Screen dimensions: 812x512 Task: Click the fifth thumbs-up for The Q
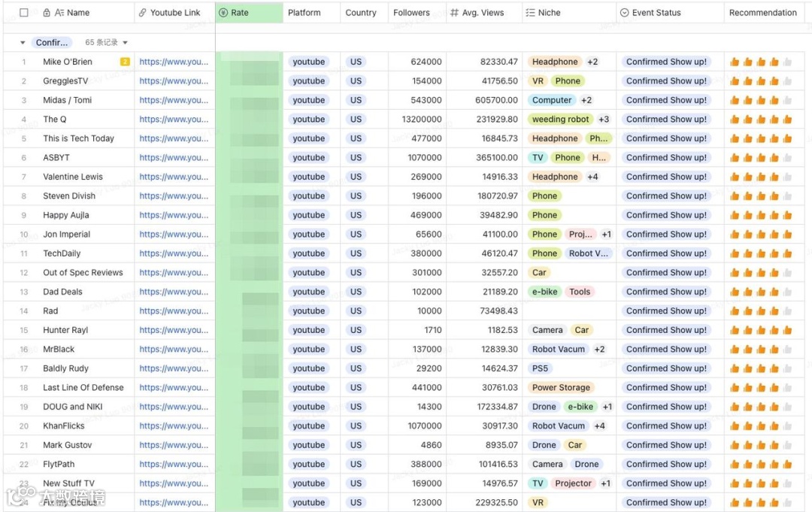click(x=787, y=119)
